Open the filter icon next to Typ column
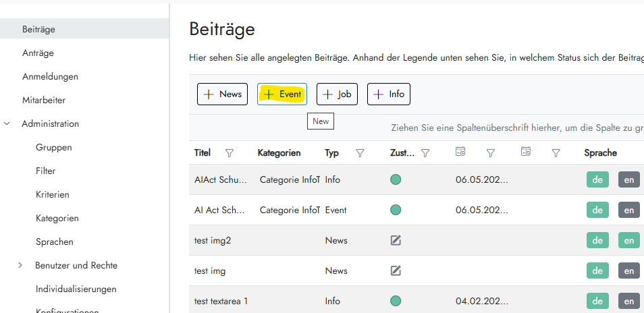 (x=360, y=153)
